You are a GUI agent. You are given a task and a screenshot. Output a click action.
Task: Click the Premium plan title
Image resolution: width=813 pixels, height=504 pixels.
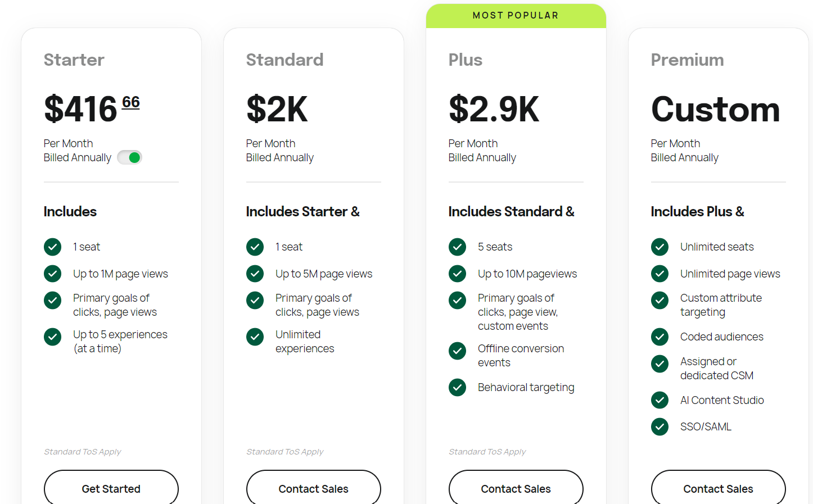tap(688, 60)
